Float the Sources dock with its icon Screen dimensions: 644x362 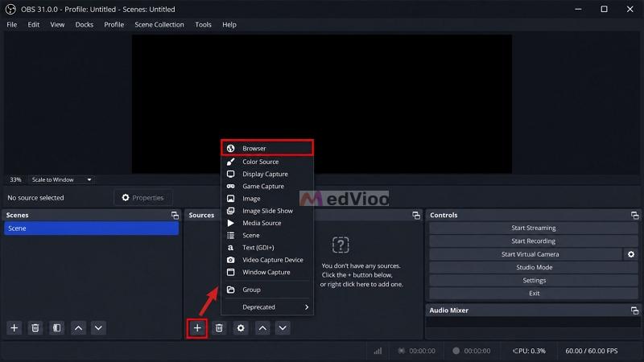point(416,215)
